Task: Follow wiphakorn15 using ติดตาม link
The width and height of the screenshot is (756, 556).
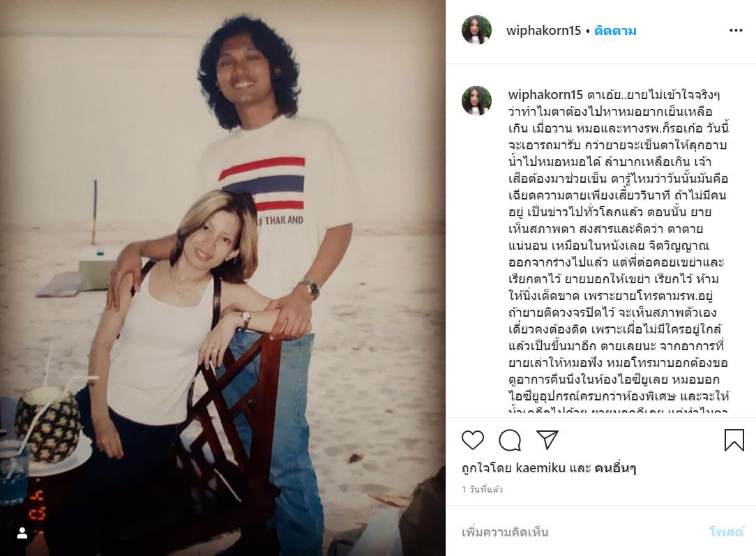Action: [x=615, y=31]
